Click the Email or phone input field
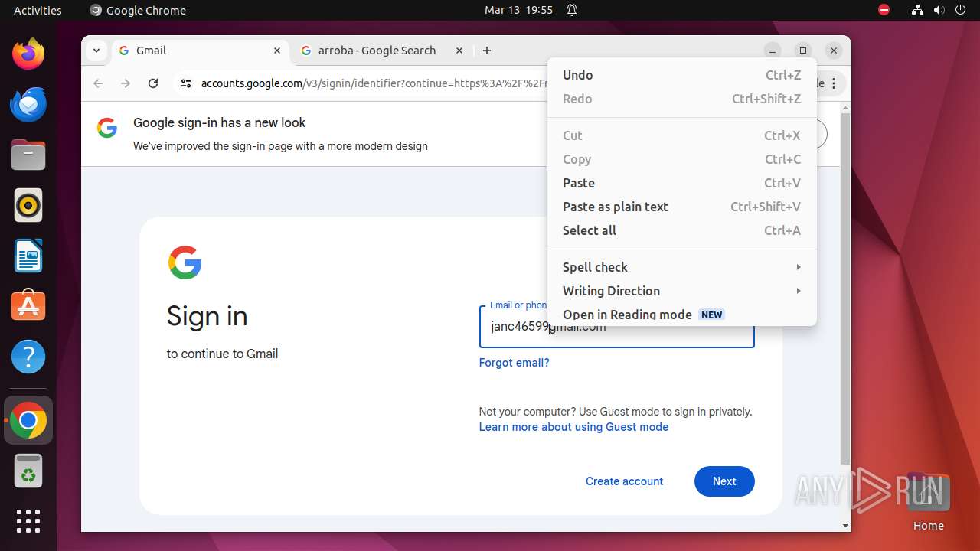Viewport: 980px width, 551px height. coord(616,327)
